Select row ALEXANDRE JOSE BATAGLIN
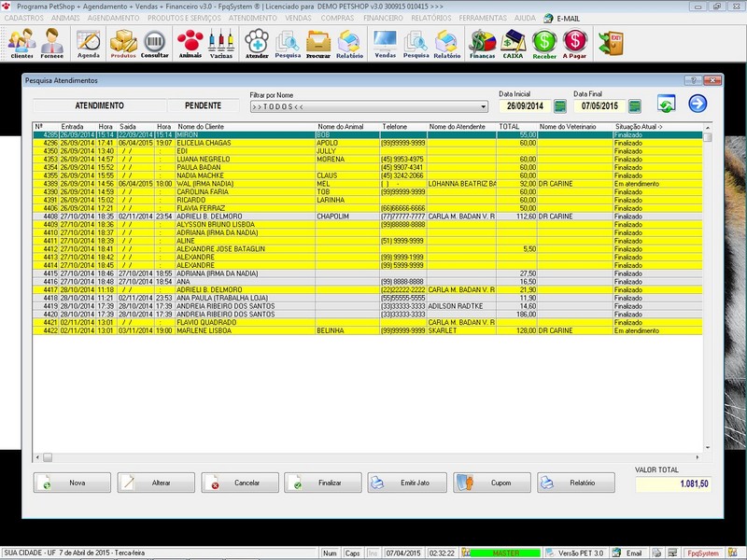 coord(367,249)
